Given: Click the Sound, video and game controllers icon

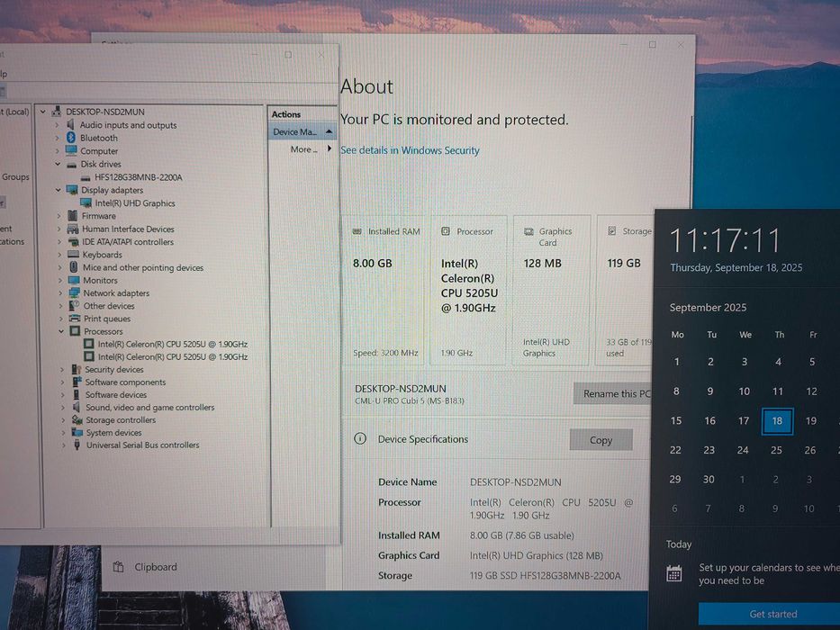Looking at the screenshot, I should pyautogui.click(x=77, y=407).
